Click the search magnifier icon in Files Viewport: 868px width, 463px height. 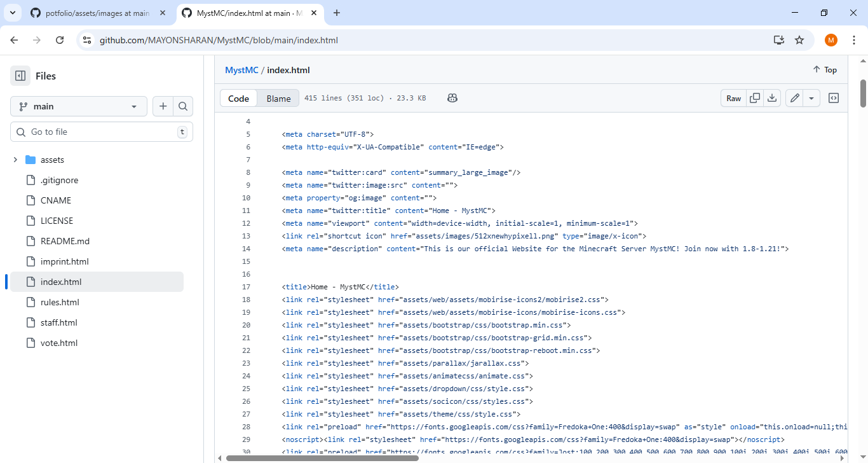coord(183,106)
